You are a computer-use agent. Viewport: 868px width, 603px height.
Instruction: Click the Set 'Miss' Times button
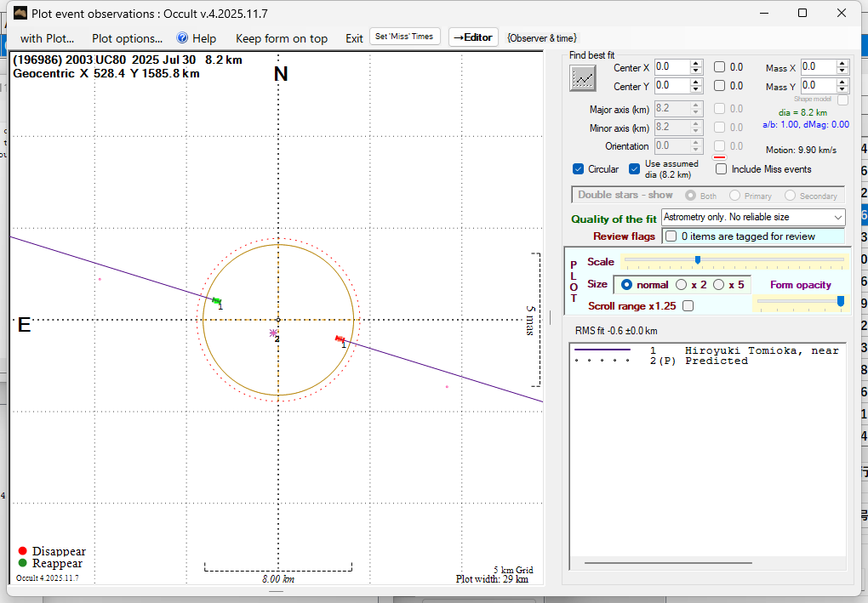[405, 37]
